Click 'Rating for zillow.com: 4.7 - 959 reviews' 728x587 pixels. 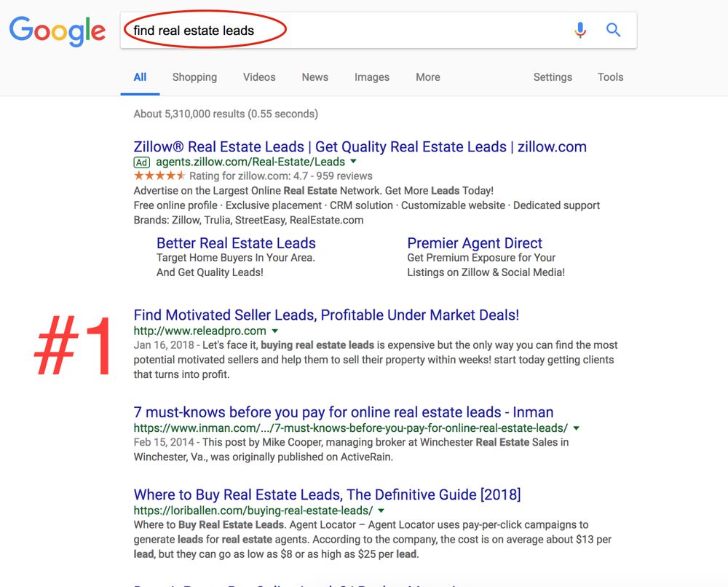point(281,176)
